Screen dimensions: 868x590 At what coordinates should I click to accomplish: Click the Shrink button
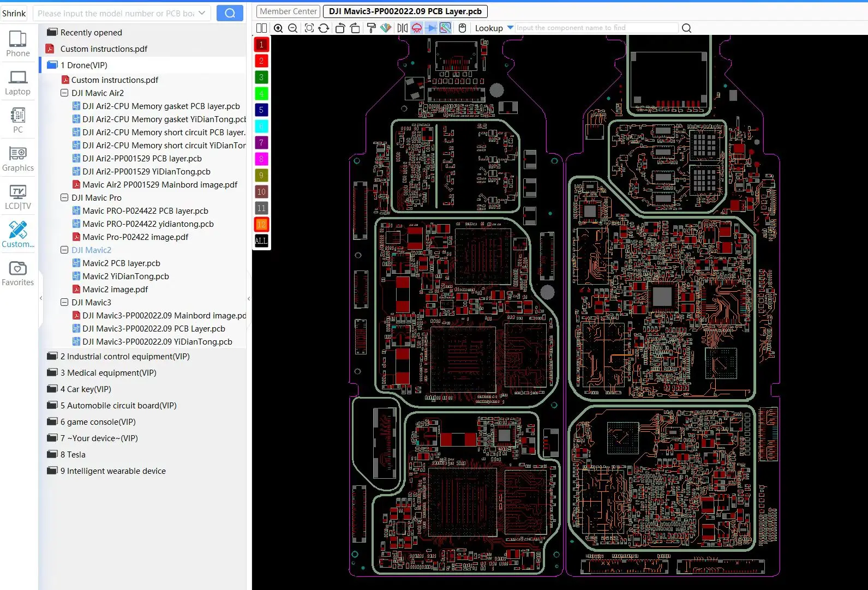[x=14, y=13]
